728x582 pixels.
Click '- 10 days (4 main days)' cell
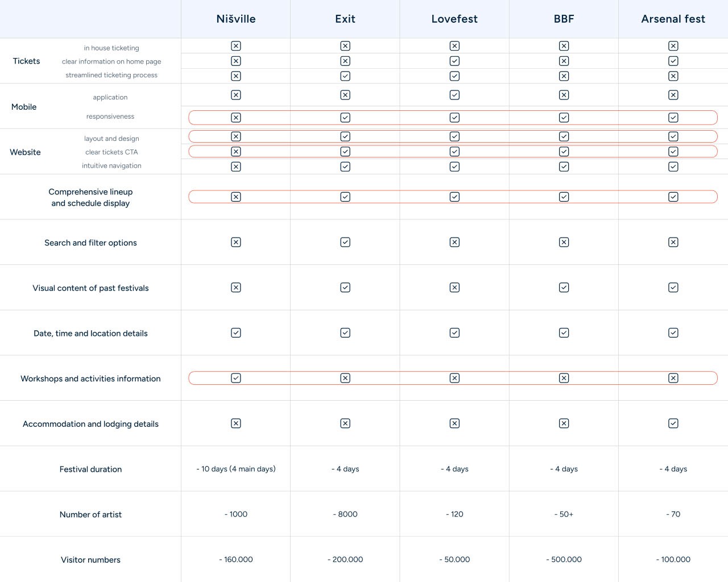[x=236, y=469]
